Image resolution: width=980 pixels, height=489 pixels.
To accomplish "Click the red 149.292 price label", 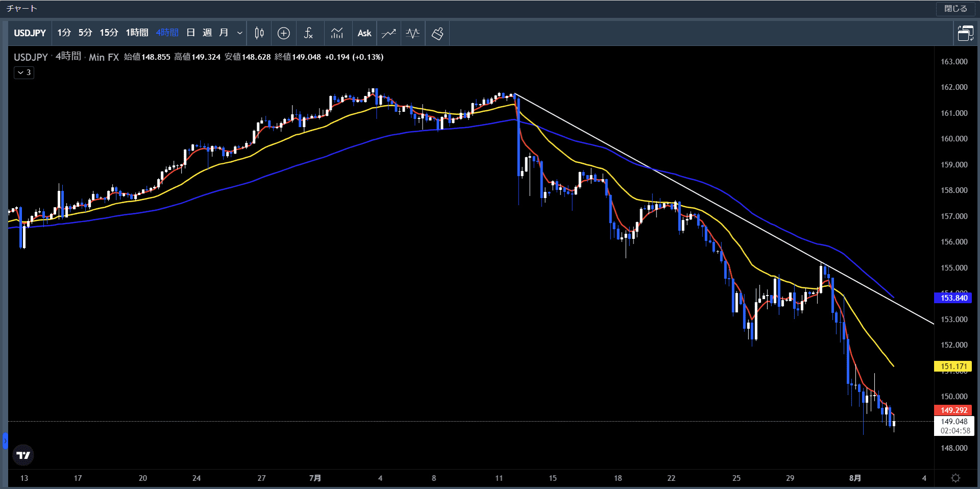I will click(953, 410).
